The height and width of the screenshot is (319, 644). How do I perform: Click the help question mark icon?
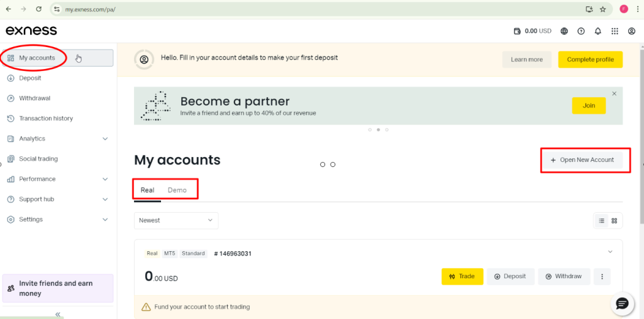[x=581, y=31]
